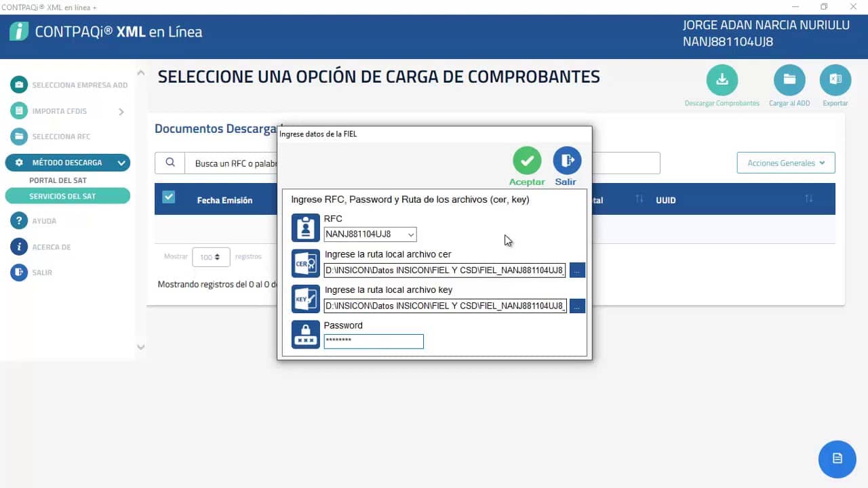Browse for the key file path button

click(x=577, y=306)
